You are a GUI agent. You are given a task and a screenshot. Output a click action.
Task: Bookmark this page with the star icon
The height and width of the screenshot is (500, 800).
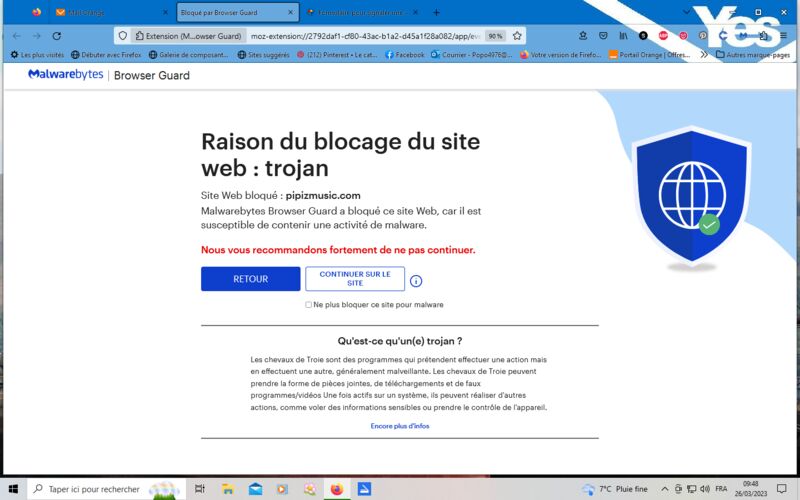click(519, 36)
